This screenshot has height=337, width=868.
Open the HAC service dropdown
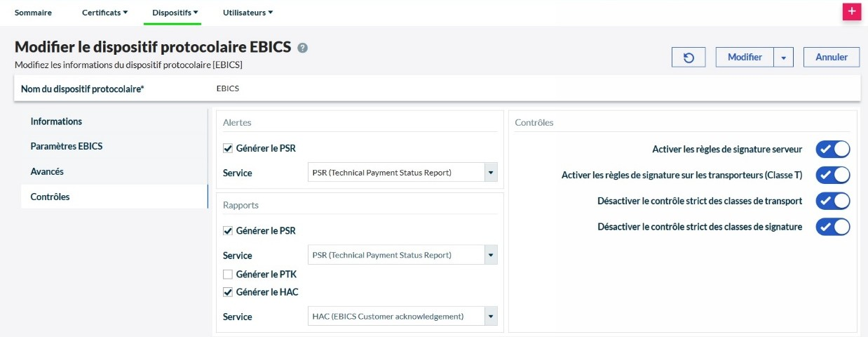(x=491, y=317)
